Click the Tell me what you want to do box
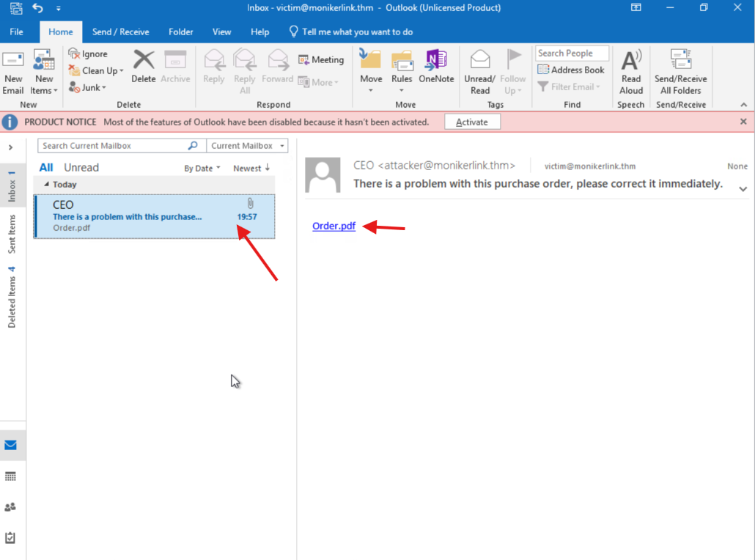Screen dimensions: 755x560 coord(351,32)
